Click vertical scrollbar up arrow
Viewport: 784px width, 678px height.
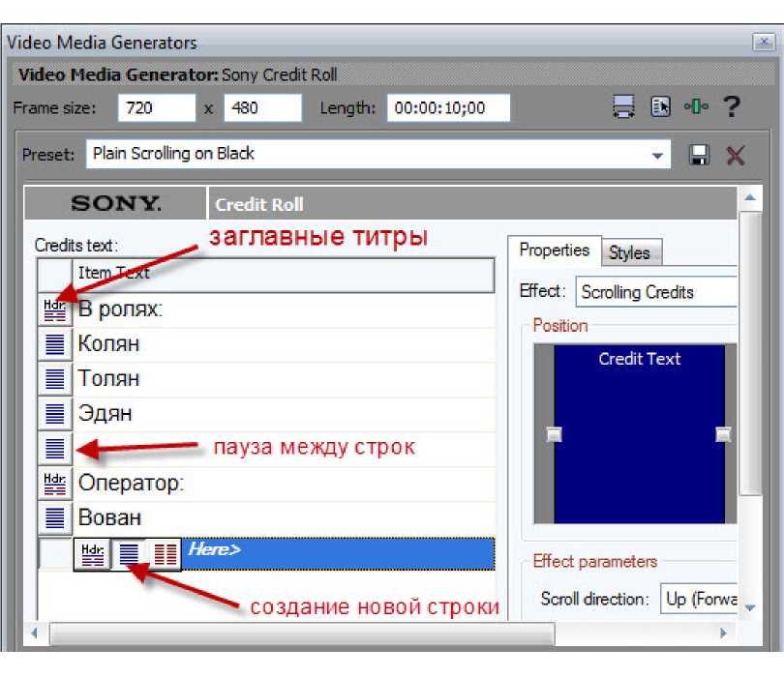tap(750, 197)
